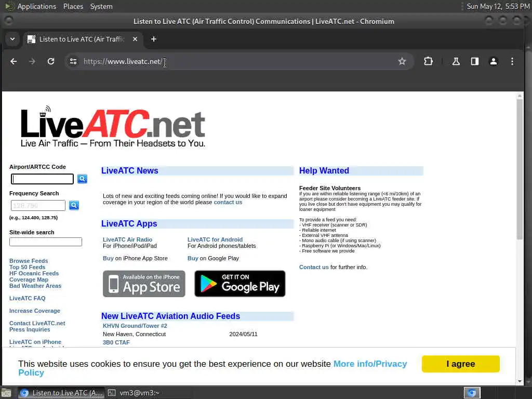The width and height of the screenshot is (532, 399).
Task: Open a new tab with plus icon
Action: point(154,39)
